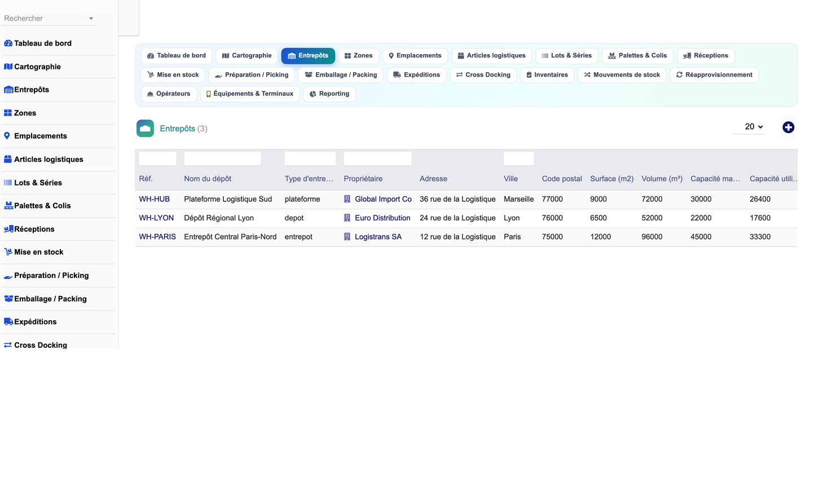
Task: Open the Euro Distribution owner link
Action: pos(382,218)
